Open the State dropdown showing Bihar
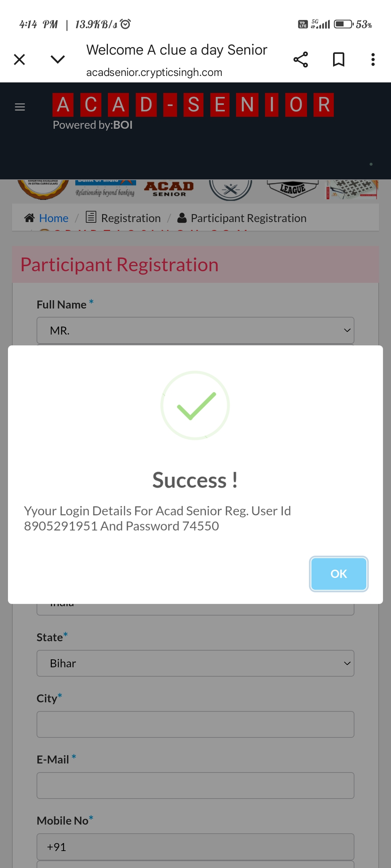This screenshot has height=868, width=391. [195, 663]
